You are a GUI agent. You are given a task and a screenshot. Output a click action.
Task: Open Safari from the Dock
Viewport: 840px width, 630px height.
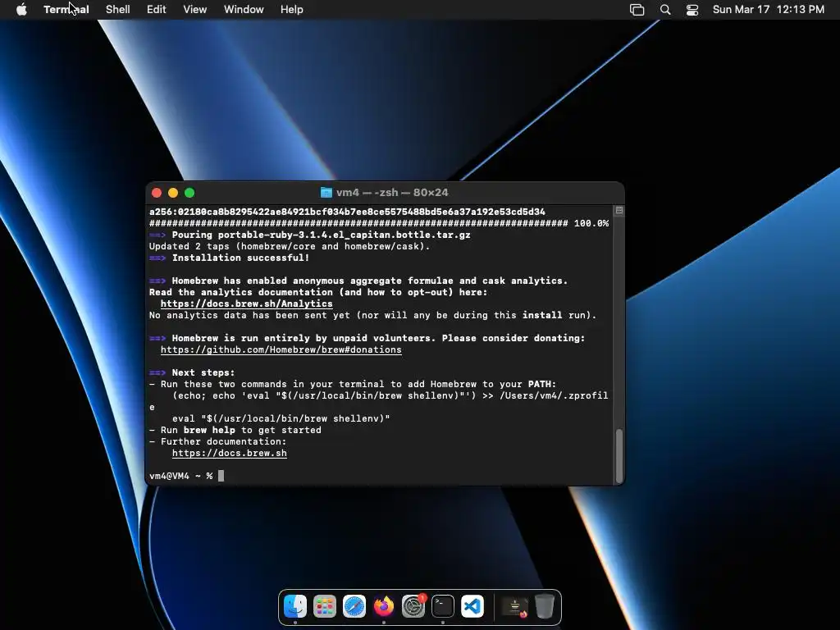pos(354,606)
